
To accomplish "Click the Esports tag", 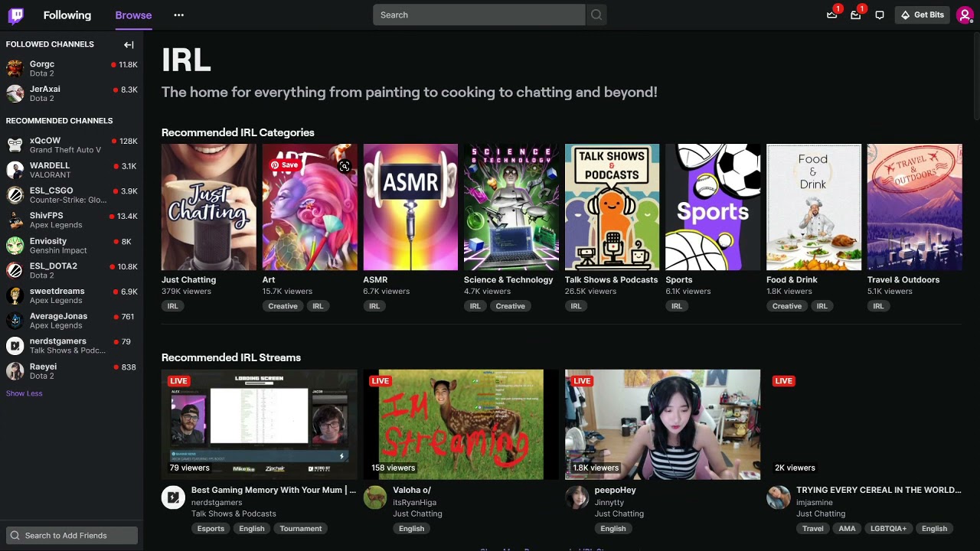I will click(211, 529).
